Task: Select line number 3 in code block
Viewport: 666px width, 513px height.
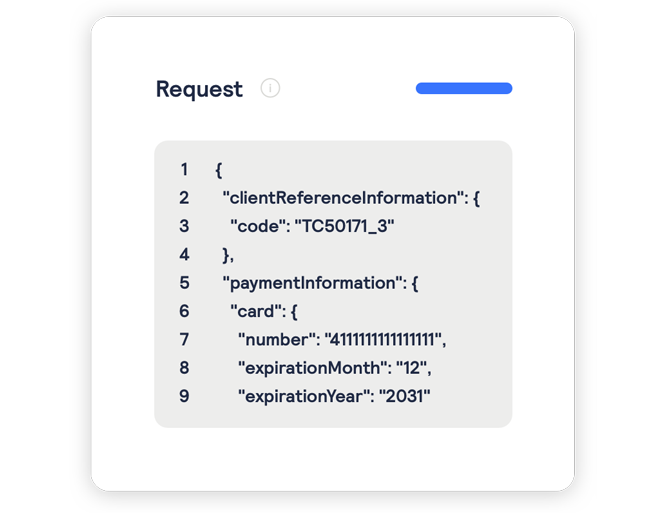Action: pos(184,226)
